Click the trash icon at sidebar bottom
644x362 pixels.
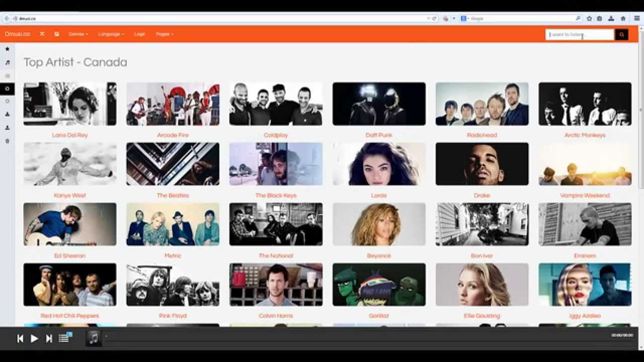(x=7, y=141)
